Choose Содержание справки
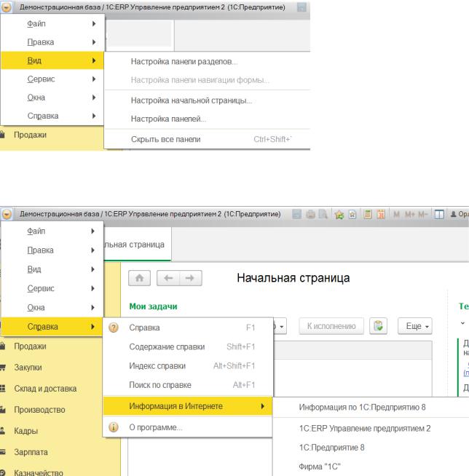 pyautogui.click(x=187, y=346)
